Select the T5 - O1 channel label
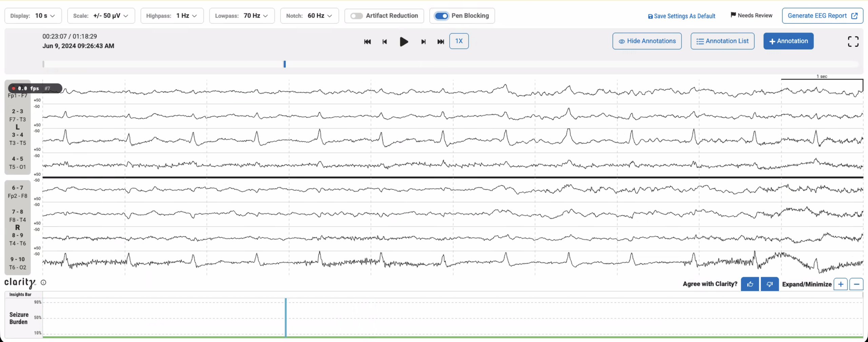Screen dimensions: 868x342 [x=18, y=167]
